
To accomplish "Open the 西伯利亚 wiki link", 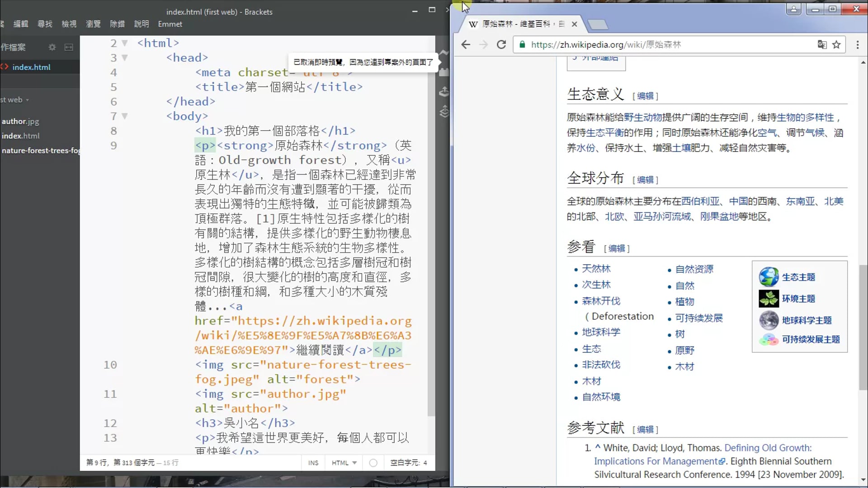I will (x=700, y=201).
